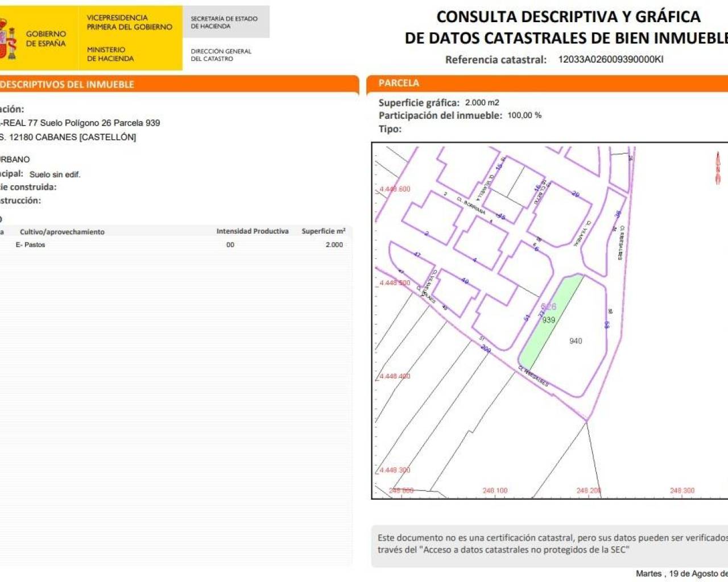This screenshot has width=728, height=582.
Task: Select parcel 940 on the map
Action: 576,341
